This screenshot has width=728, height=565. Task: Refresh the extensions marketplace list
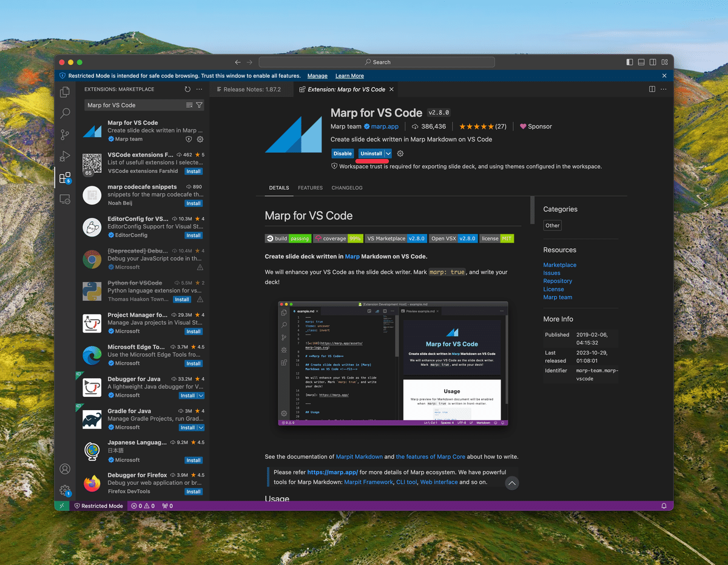tap(187, 89)
